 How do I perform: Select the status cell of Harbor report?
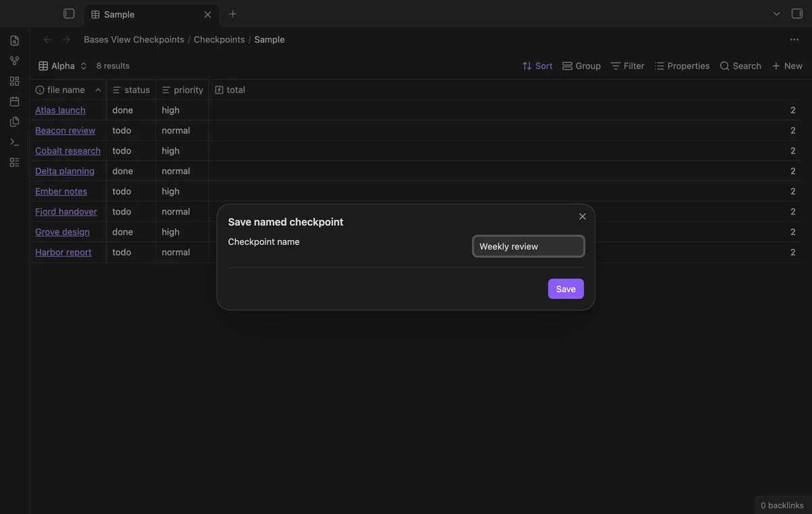point(131,252)
